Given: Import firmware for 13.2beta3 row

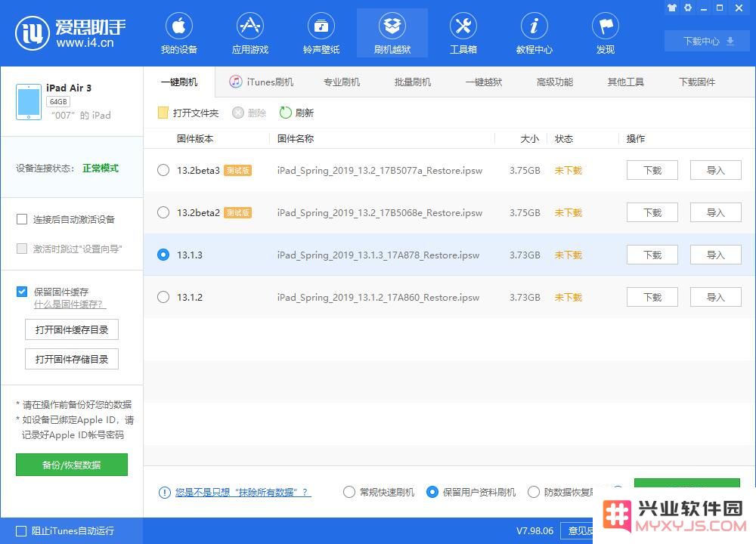Looking at the screenshot, I should (x=715, y=170).
